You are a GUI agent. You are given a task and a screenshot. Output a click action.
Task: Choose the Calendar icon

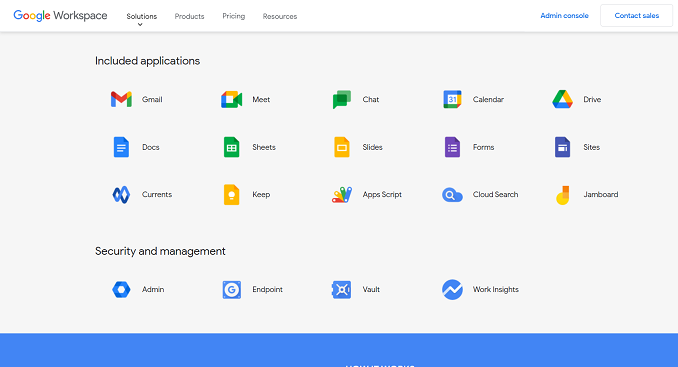click(x=452, y=99)
